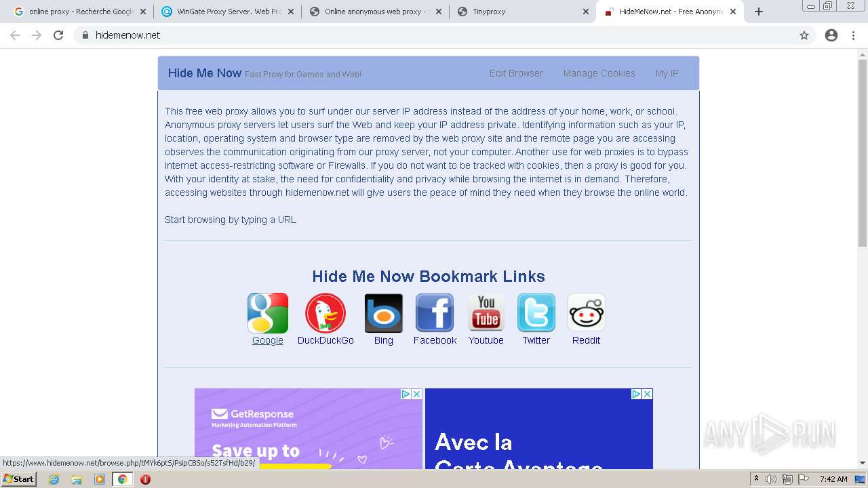Click the Youtube text link
The height and width of the screenshot is (488, 868).
click(x=486, y=340)
